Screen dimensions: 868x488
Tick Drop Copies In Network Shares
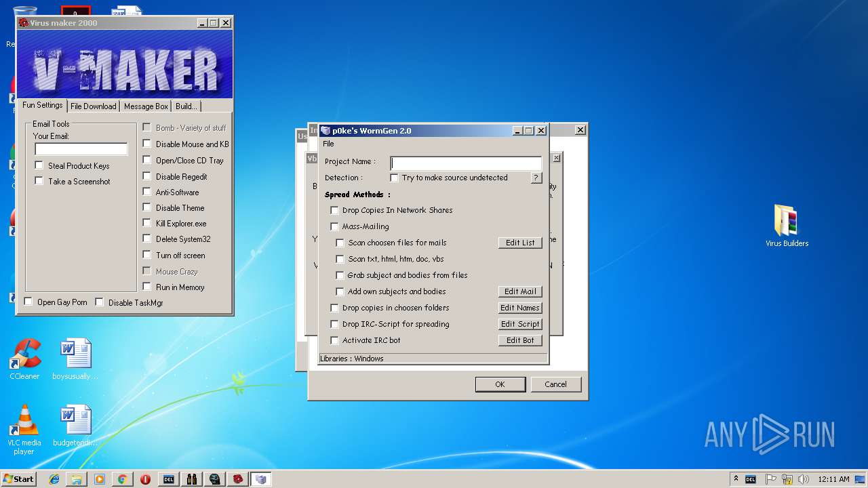(x=334, y=210)
